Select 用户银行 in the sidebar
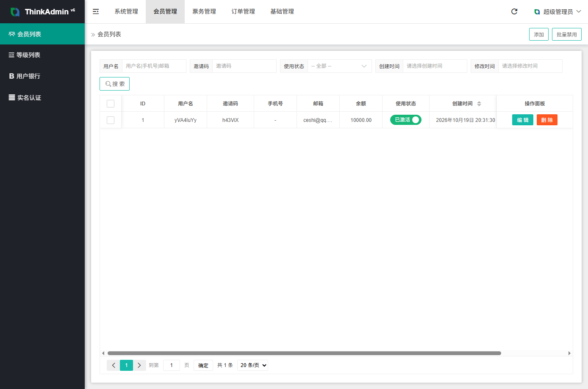 pos(42,76)
